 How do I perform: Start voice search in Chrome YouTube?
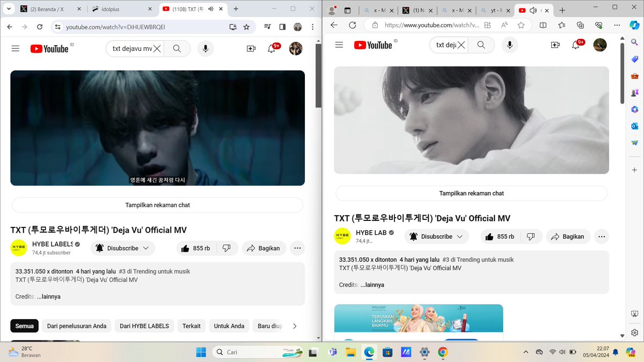[205, 48]
